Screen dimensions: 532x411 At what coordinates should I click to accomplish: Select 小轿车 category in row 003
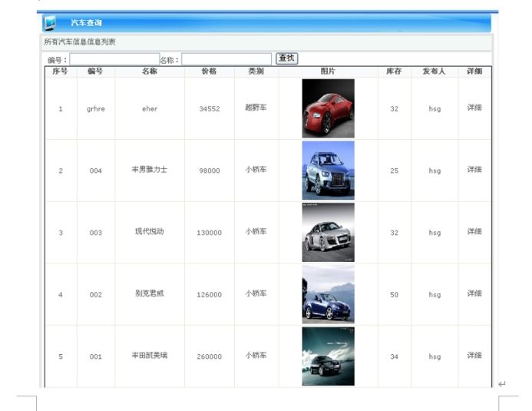pyautogui.click(x=256, y=231)
